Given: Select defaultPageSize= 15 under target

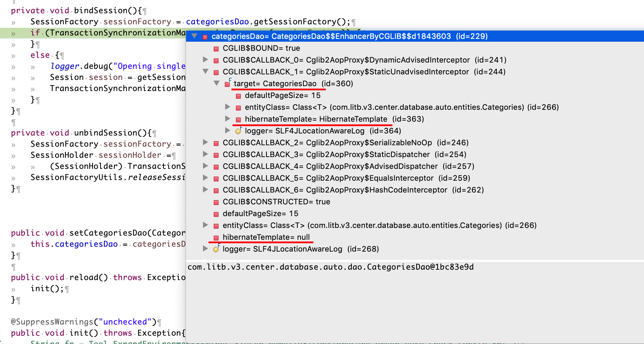Looking at the screenshot, I should pyautogui.click(x=282, y=95).
